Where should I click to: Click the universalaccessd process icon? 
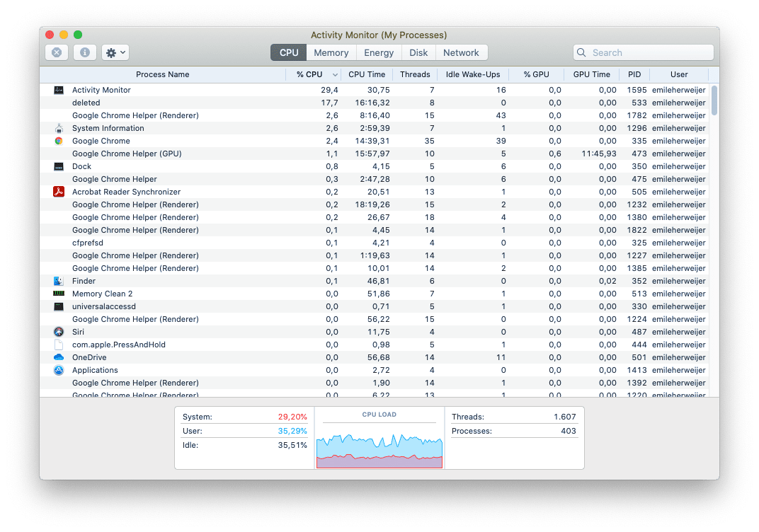(59, 306)
